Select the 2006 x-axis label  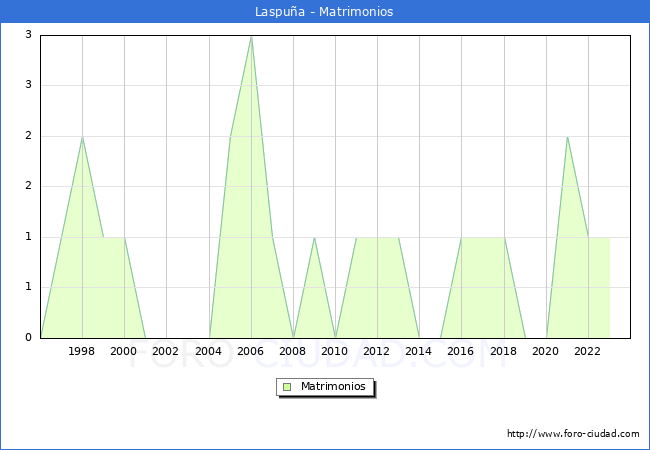pos(251,351)
